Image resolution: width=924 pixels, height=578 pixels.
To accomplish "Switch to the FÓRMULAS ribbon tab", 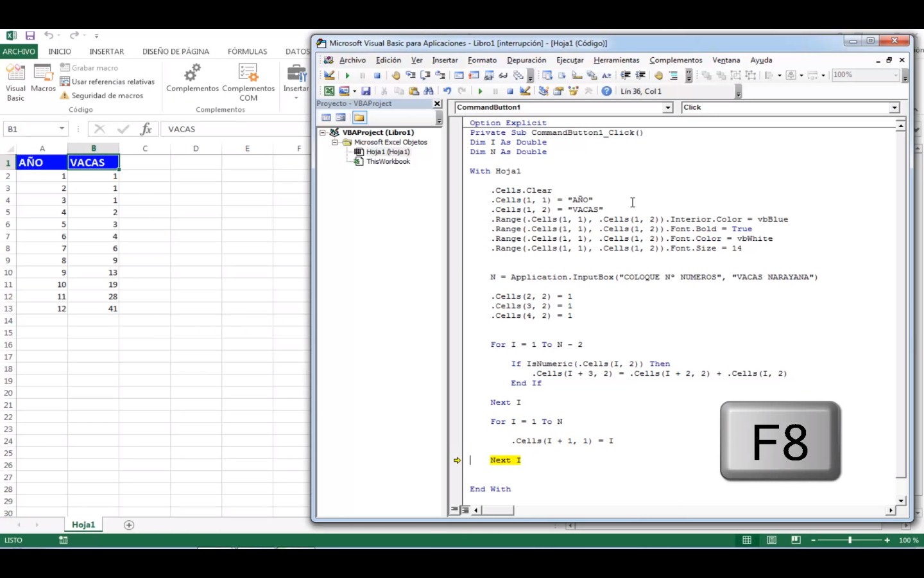I will pyautogui.click(x=247, y=51).
